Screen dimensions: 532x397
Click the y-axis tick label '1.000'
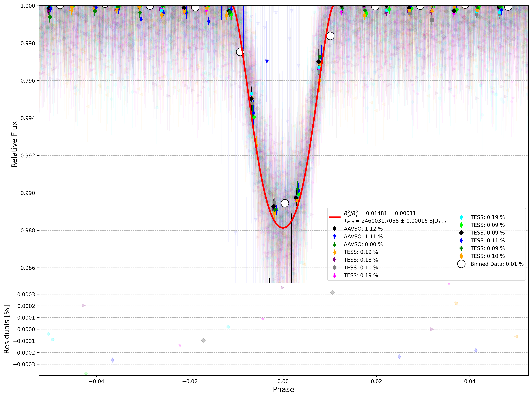pyautogui.click(x=28, y=6)
